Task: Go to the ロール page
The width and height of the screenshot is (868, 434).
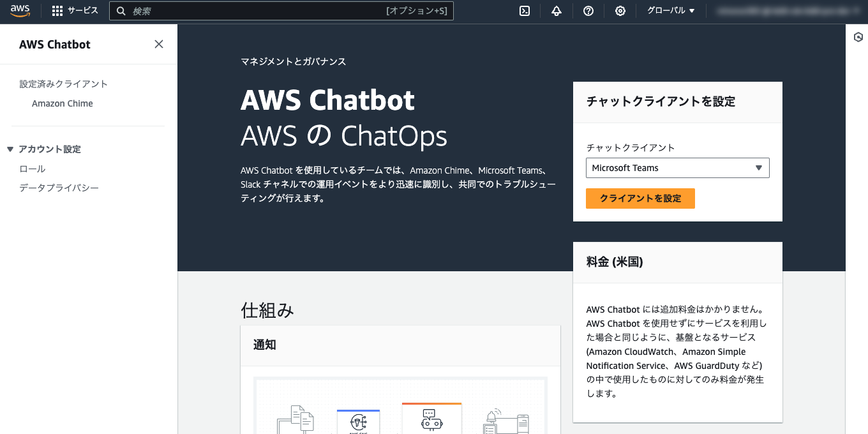Action: [33, 169]
